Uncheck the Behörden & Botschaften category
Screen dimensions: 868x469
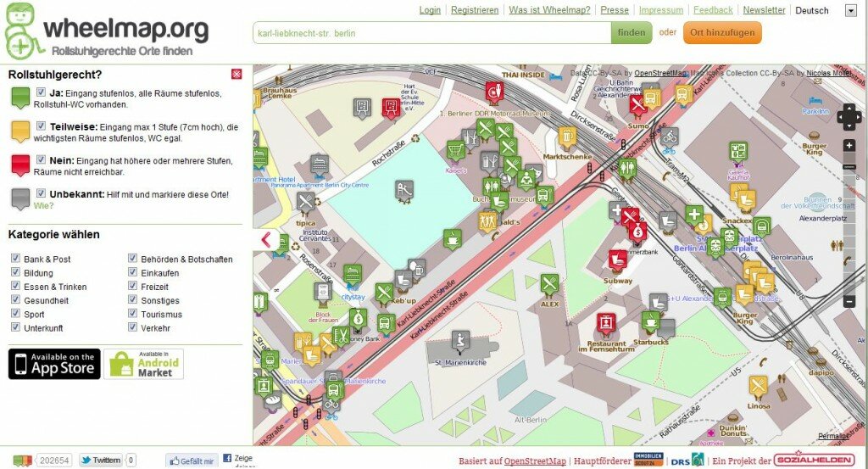[132, 258]
